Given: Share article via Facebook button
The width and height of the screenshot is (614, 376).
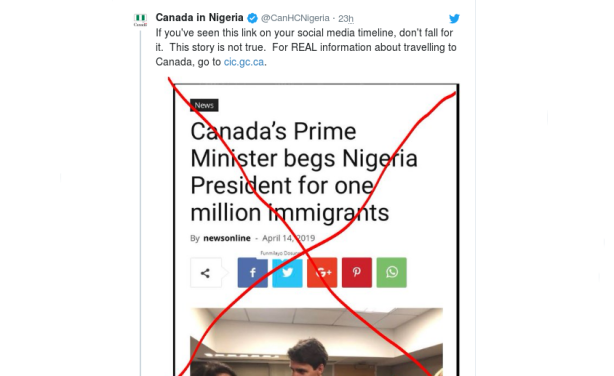Looking at the screenshot, I should (x=253, y=273).
